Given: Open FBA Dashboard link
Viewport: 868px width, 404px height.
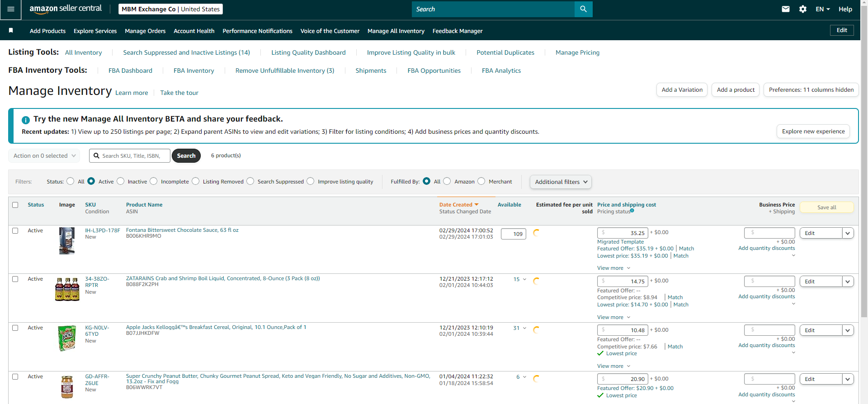Looking at the screenshot, I should 130,70.
